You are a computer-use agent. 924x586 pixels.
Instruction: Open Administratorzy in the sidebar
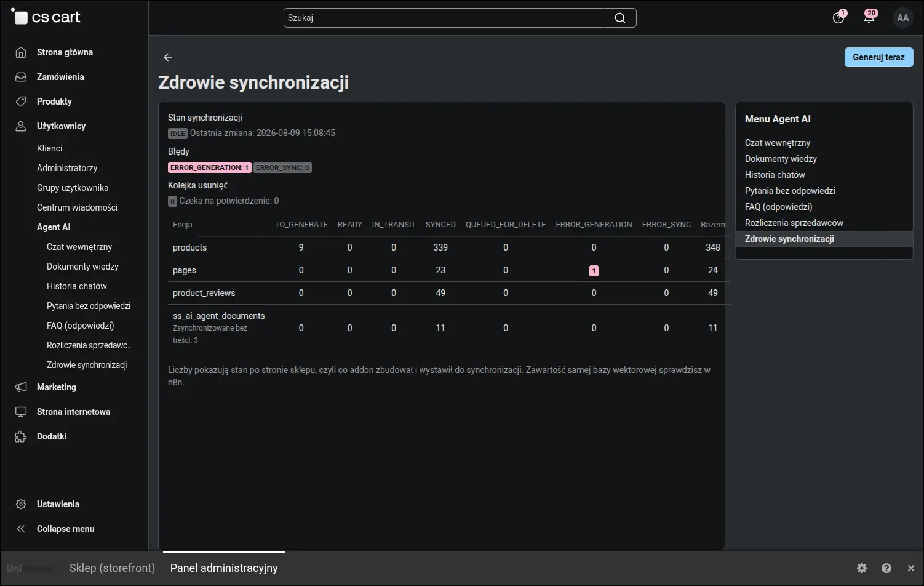[x=67, y=168]
